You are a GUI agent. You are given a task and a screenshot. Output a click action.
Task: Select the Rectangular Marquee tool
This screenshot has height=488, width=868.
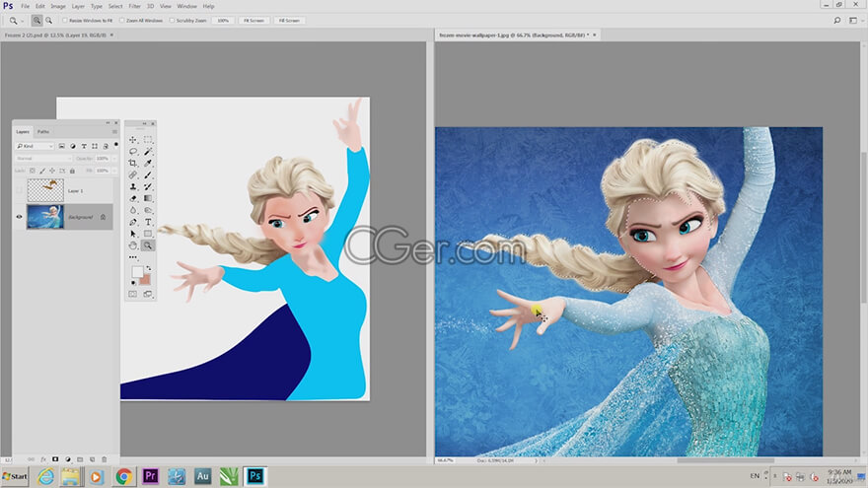coord(148,140)
